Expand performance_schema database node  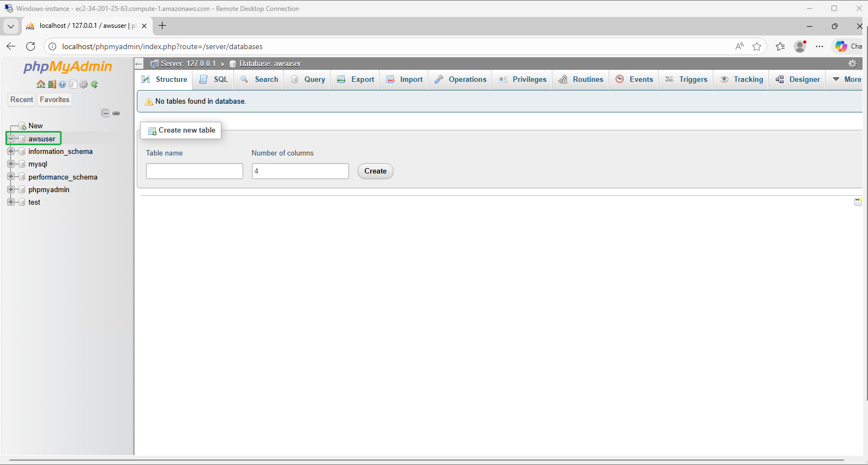(x=11, y=177)
